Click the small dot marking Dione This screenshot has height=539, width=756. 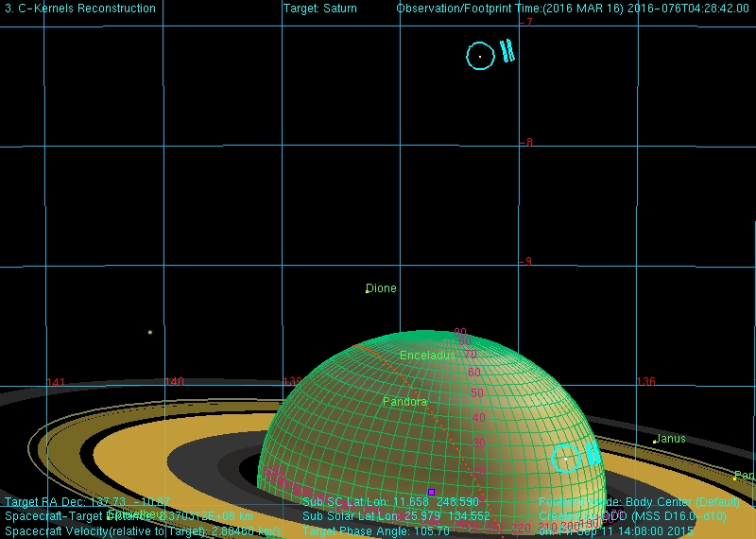(x=367, y=291)
